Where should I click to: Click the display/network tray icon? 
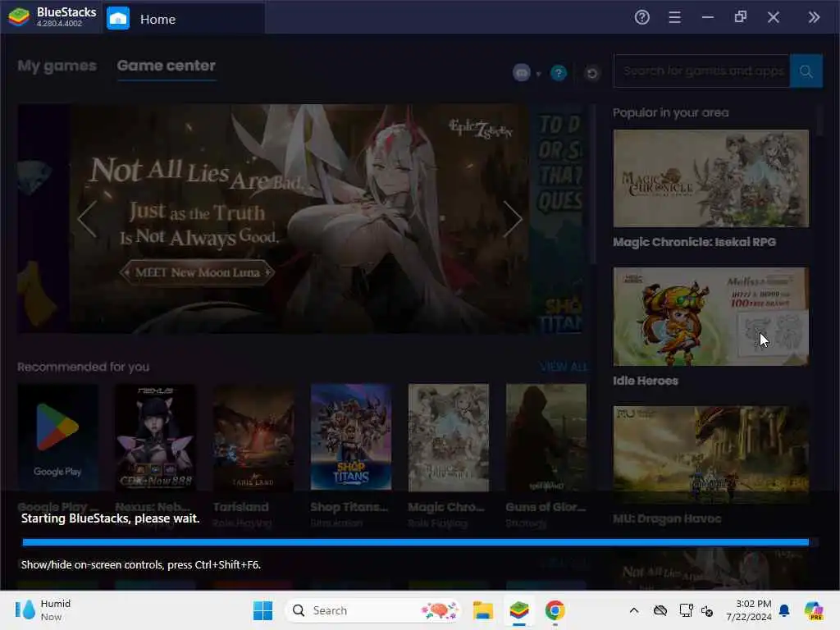click(x=686, y=610)
